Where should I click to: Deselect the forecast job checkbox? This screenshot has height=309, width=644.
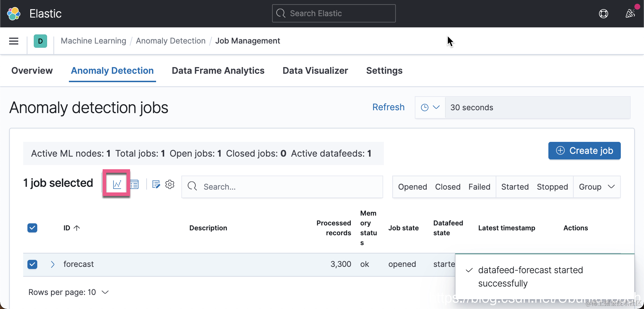coord(32,264)
